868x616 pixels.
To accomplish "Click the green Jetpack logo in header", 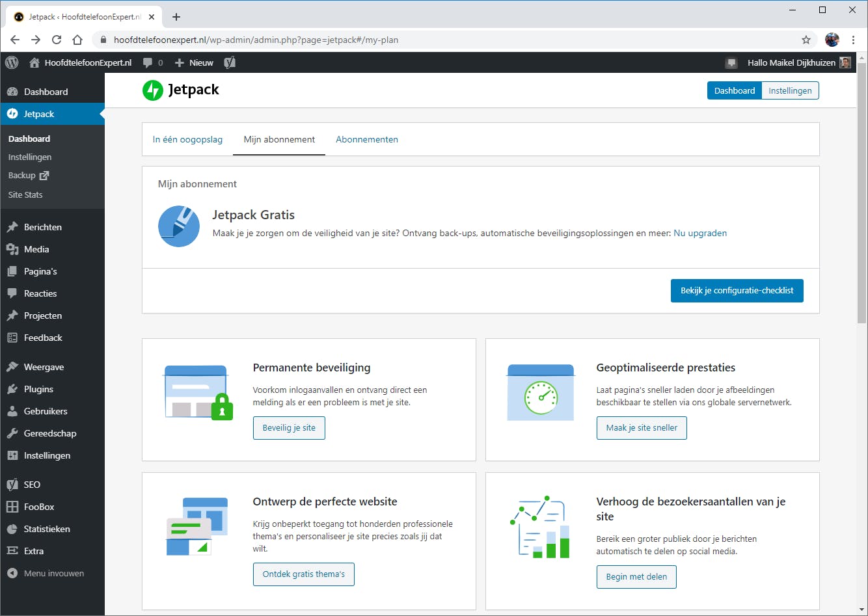I will [x=153, y=90].
